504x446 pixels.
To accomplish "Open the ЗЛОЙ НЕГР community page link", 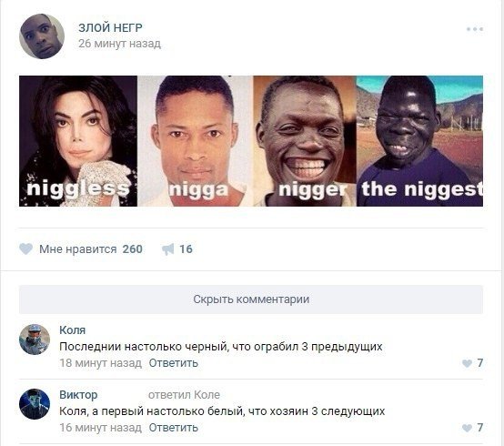I will 110,27.
